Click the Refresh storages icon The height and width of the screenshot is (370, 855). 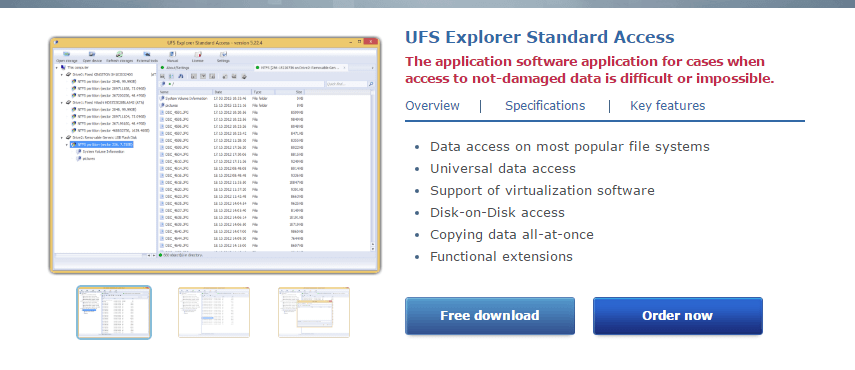click(119, 54)
